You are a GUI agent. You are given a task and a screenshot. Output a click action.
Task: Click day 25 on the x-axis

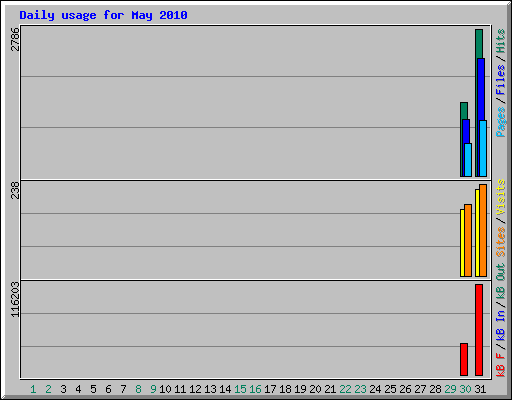pos(390,389)
